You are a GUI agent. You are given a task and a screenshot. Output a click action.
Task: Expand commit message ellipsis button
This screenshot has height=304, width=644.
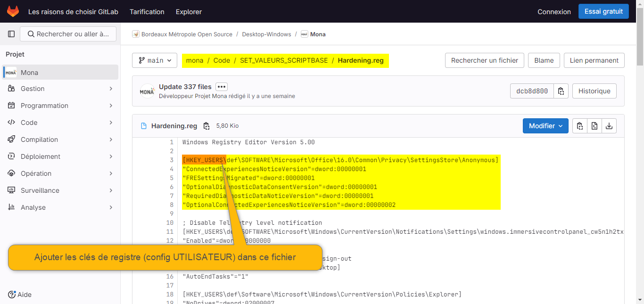click(222, 87)
